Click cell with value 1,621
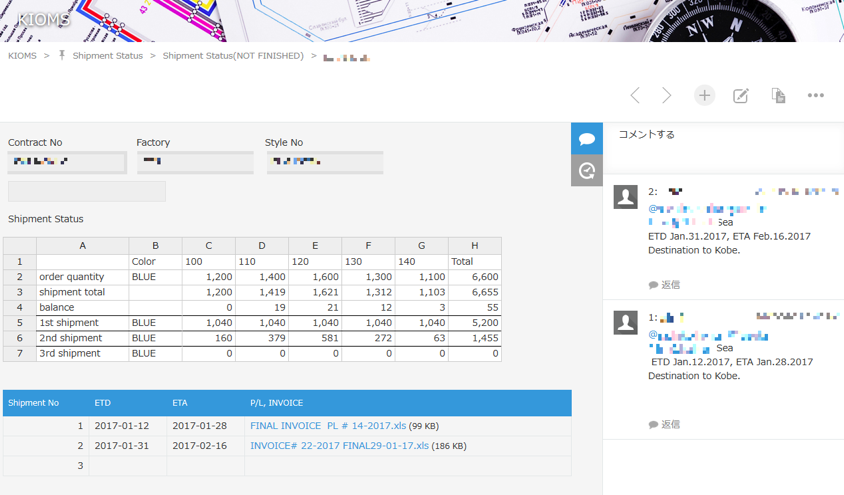Image resolution: width=844 pixels, height=495 pixels. (x=315, y=292)
